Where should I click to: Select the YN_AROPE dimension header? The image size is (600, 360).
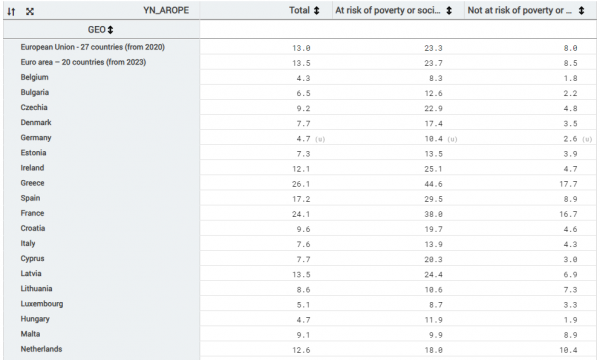(166, 10)
